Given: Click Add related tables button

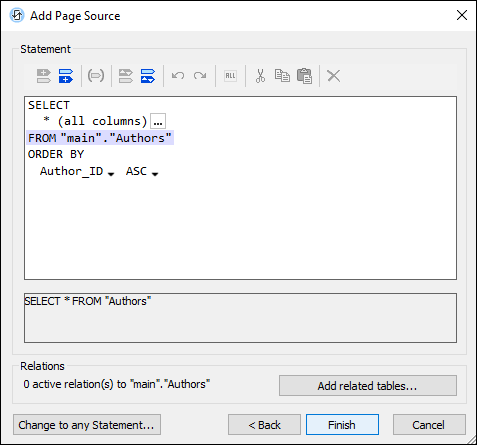Looking at the screenshot, I should coord(368,386).
